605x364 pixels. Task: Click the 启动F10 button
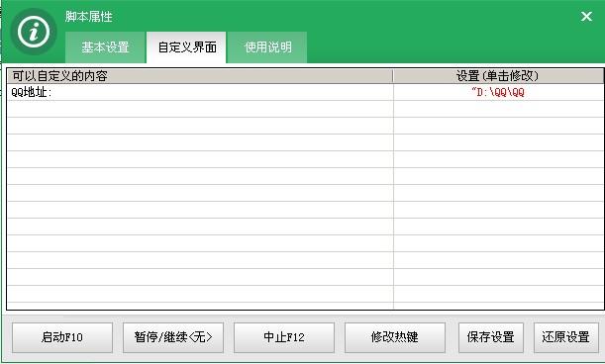click(62, 337)
